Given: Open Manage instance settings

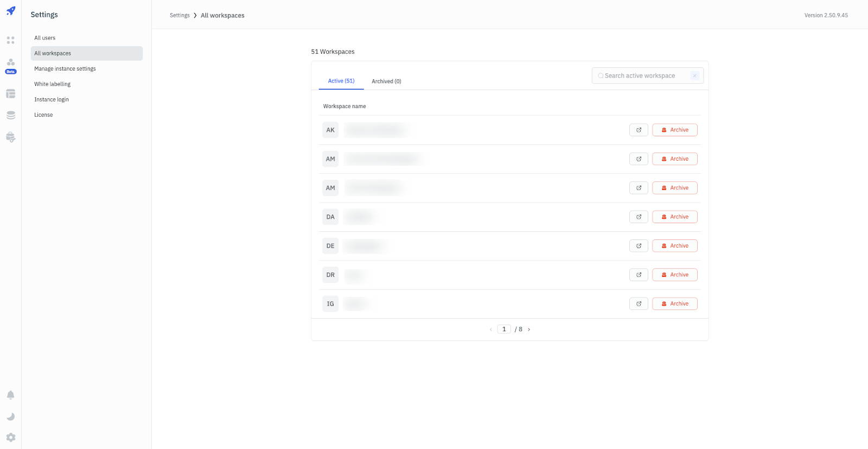Looking at the screenshot, I should 65,69.
